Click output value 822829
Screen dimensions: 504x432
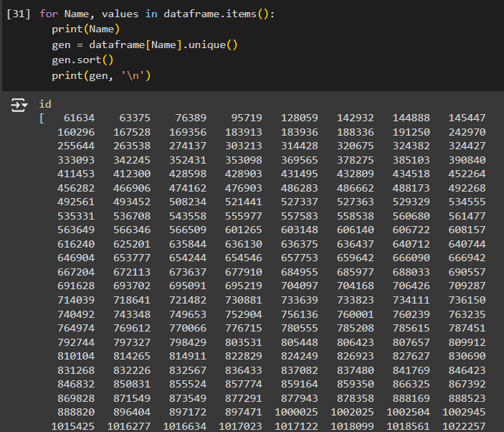[x=244, y=356]
